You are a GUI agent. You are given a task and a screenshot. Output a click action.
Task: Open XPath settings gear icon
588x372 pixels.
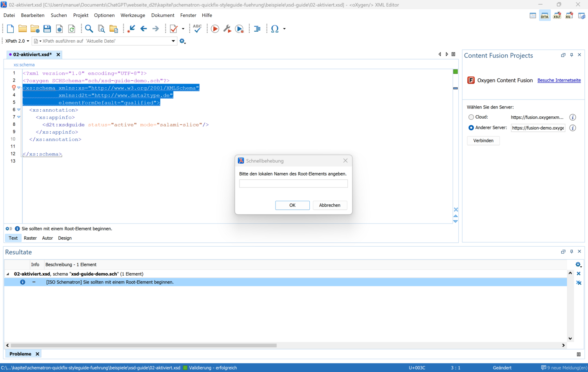pos(182,41)
